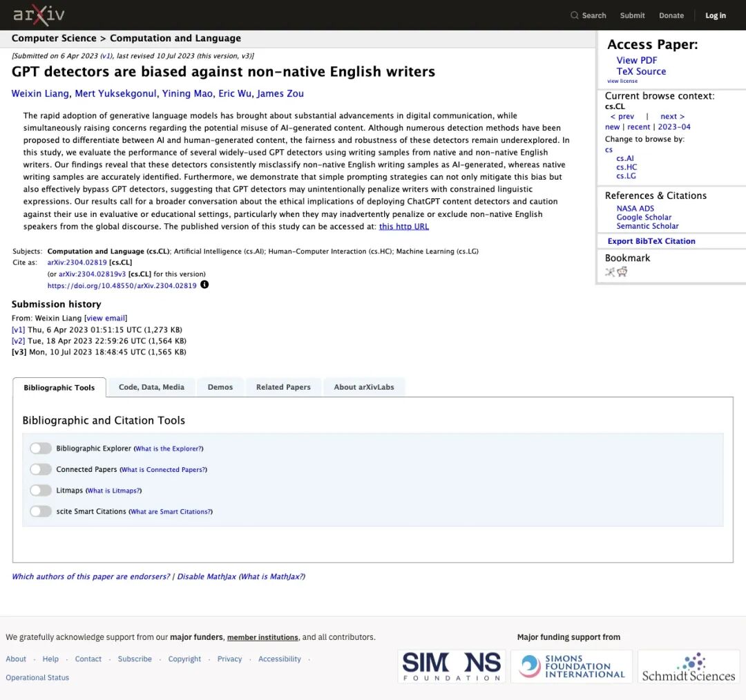Browse by cs.AI
Viewport: 746px width, 700px height.
(x=625, y=158)
